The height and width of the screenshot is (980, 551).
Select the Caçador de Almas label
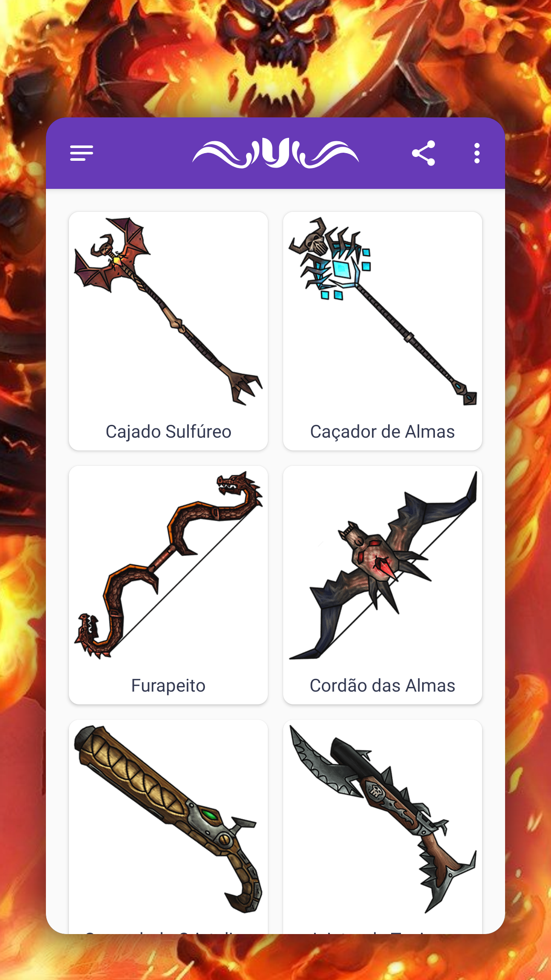pyautogui.click(x=383, y=431)
